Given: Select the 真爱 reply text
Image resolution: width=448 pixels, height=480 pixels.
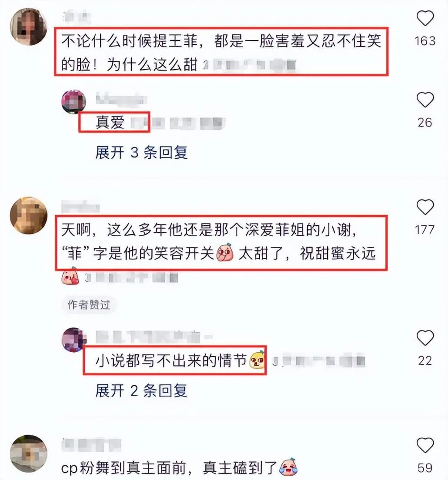Looking at the screenshot, I should (x=110, y=122).
